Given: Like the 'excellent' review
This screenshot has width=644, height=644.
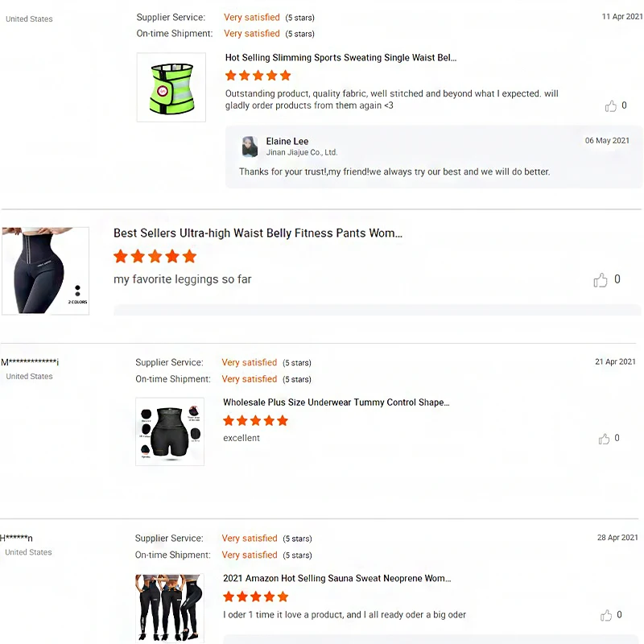Looking at the screenshot, I should click(x=604, y=439).
